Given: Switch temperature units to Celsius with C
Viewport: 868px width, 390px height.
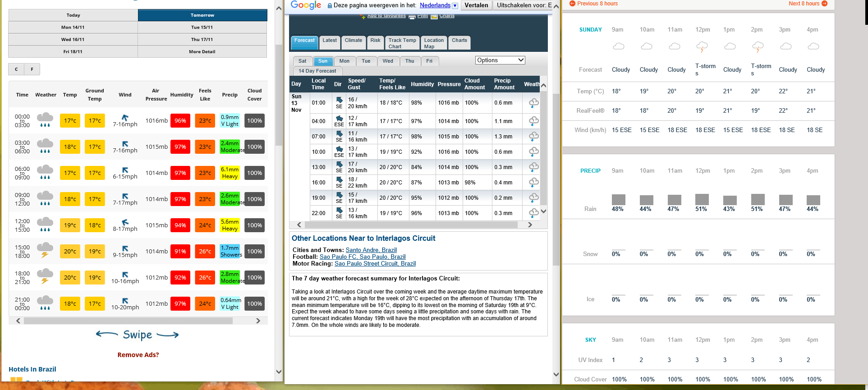Looking at the screenshot, I should (16, 69).
